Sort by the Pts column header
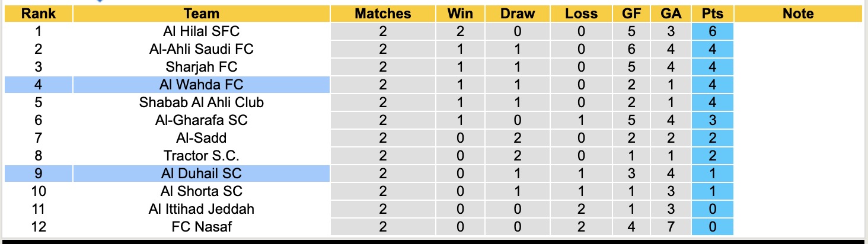Image resolution: width=868 pixels, height=244 pixels. pos(712,14)
